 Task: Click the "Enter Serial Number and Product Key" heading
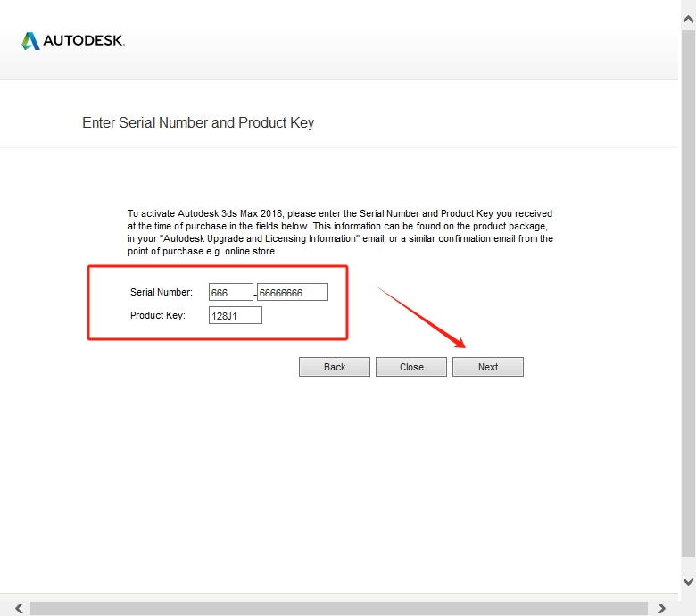click(198, 122)
